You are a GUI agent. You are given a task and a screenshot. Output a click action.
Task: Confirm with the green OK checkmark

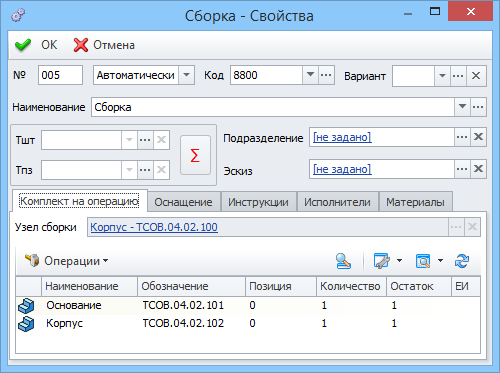point(36,45)
